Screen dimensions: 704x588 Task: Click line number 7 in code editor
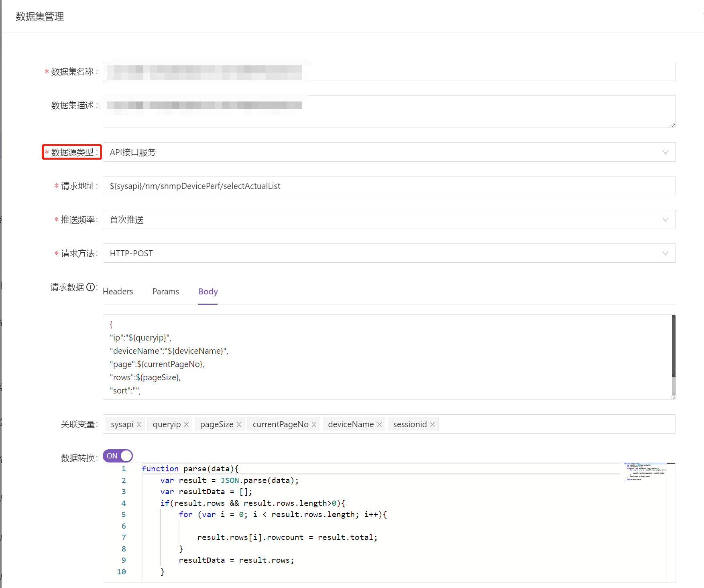(124, 537)
